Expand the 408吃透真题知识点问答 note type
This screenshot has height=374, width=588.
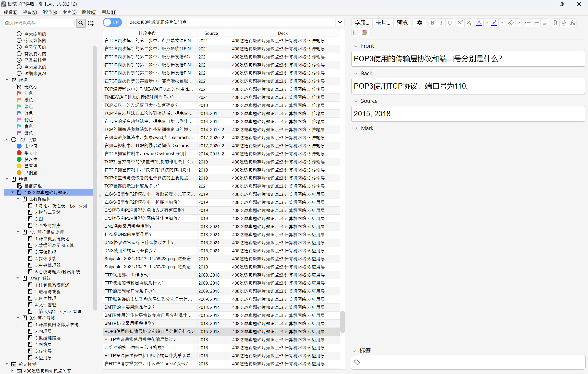(12, 371)
